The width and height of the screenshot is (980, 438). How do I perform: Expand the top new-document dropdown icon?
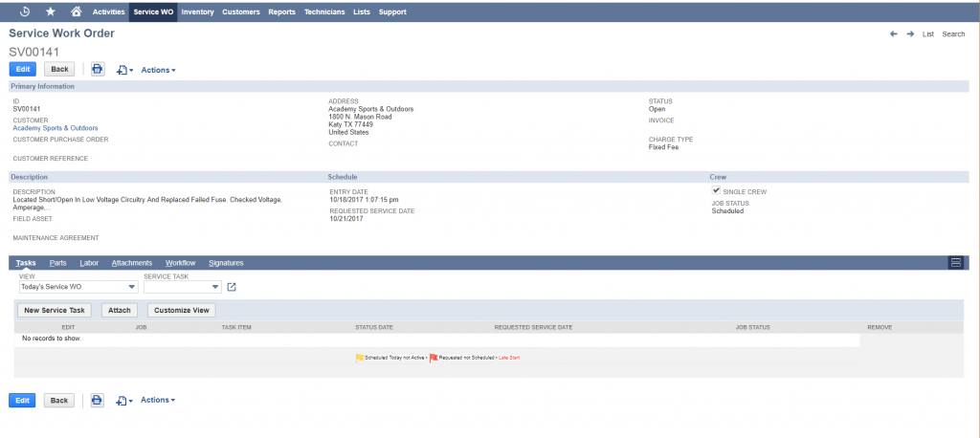click(x=124, y=70)
